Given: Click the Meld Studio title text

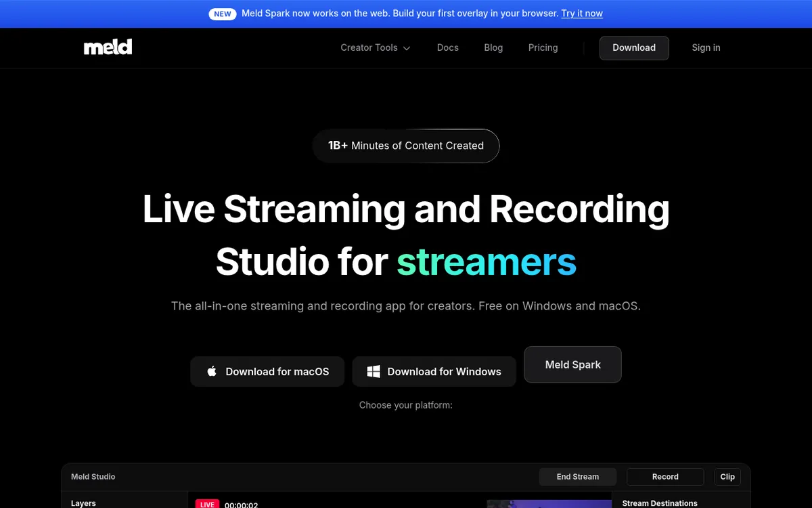Looking at the screenshot, I should (x=93, y=477).
